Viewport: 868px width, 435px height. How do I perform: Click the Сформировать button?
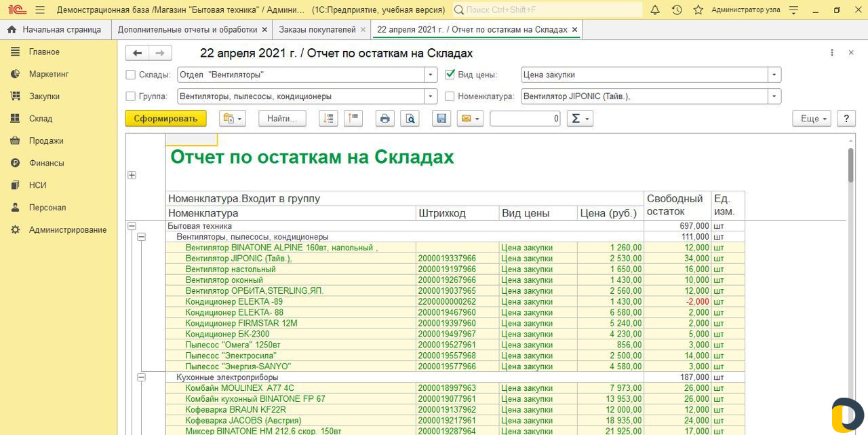coord(165,118)
